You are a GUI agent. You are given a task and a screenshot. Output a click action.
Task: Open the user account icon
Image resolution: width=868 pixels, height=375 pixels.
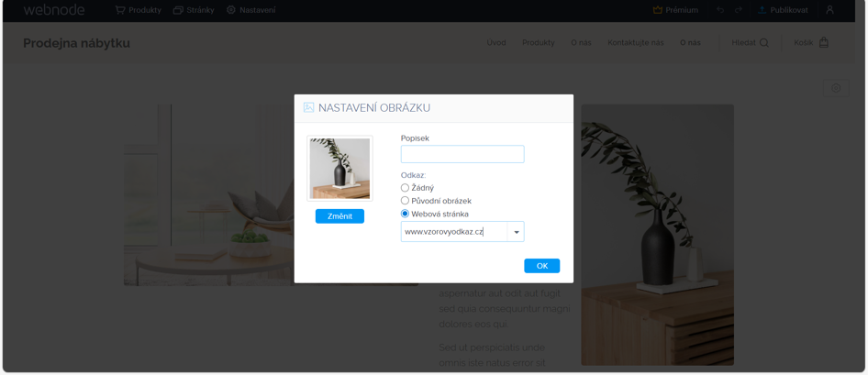pos(829,10)
